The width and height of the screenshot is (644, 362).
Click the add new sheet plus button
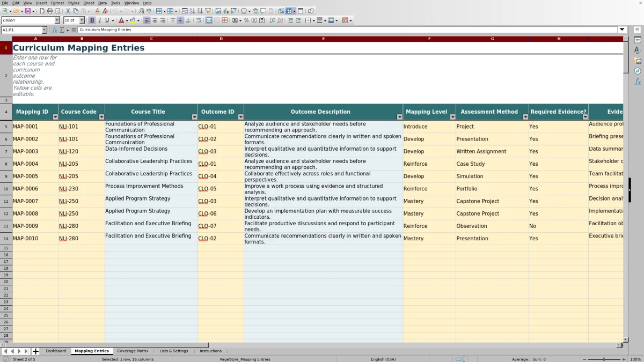pos(36,351)
